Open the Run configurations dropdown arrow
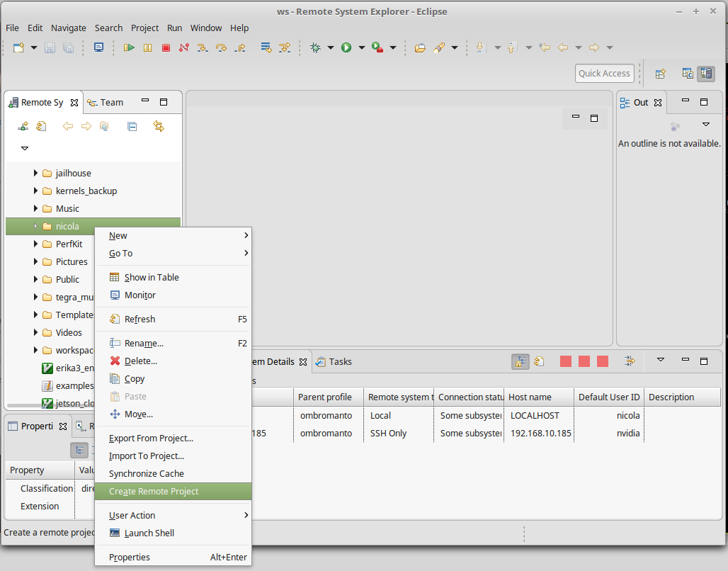 tap(362, 47)
